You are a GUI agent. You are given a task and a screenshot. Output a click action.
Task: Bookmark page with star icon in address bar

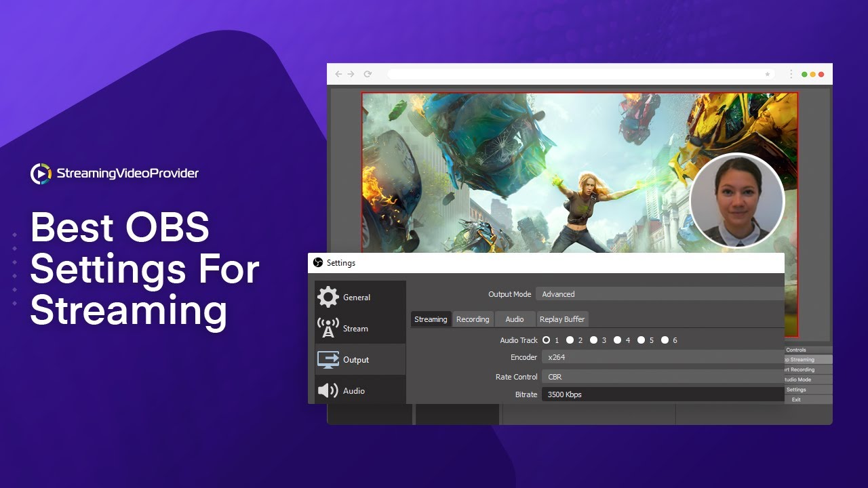pyautogui.click(x=768, y=74)
